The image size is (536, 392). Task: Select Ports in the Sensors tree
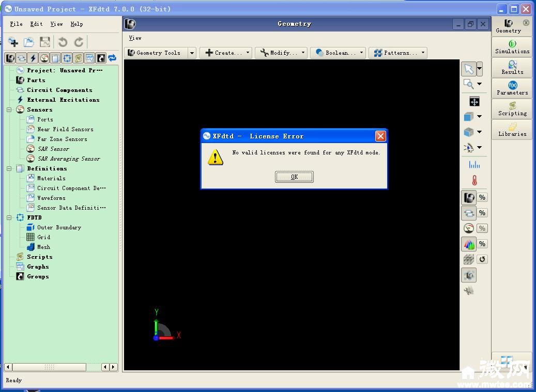[x=45, y=119]
